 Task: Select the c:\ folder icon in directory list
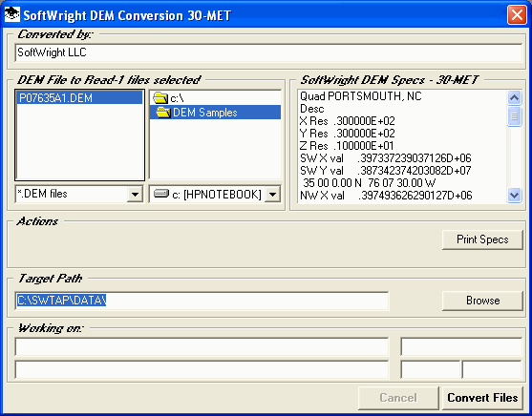coord(160,98)
